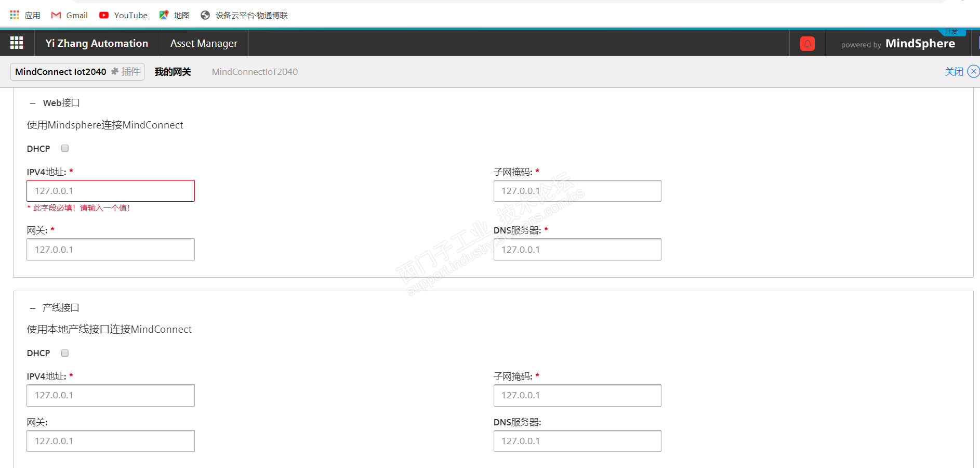Viewport: 980px width, 468px height.
Task: Focus the Web接口 DNS服务器 input field
Action: point(577,250)
